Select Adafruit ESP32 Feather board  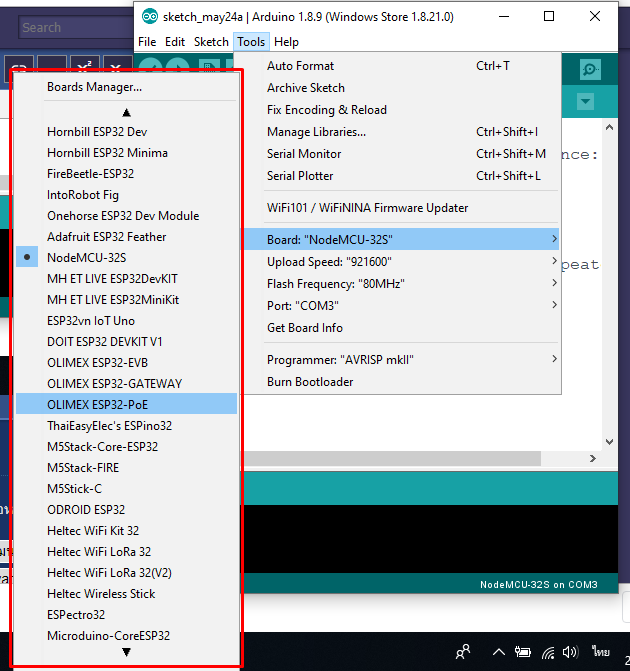click(126, 237)
